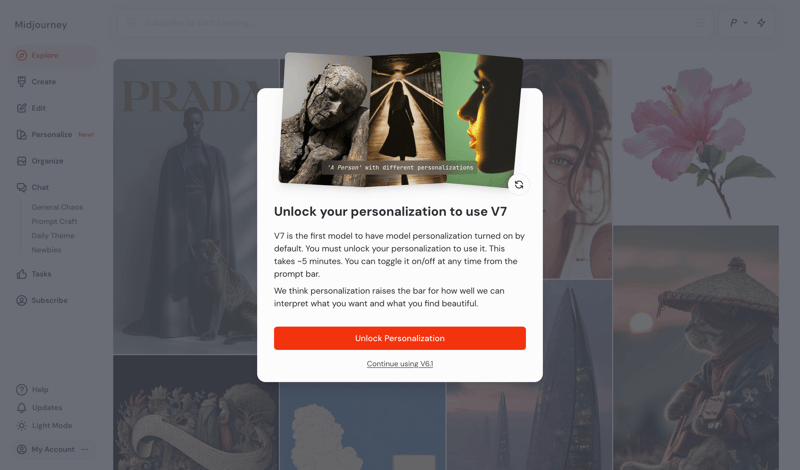Expand the P personalization dropdown chevron
The image size is (800, 470).
click(x=745, y=22)
